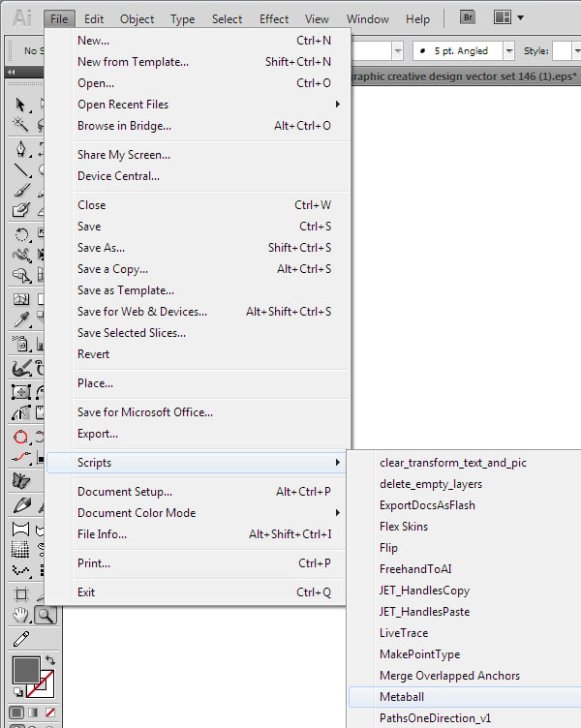
Task: Choose New from Template...
Action: (x=199, y=62)
